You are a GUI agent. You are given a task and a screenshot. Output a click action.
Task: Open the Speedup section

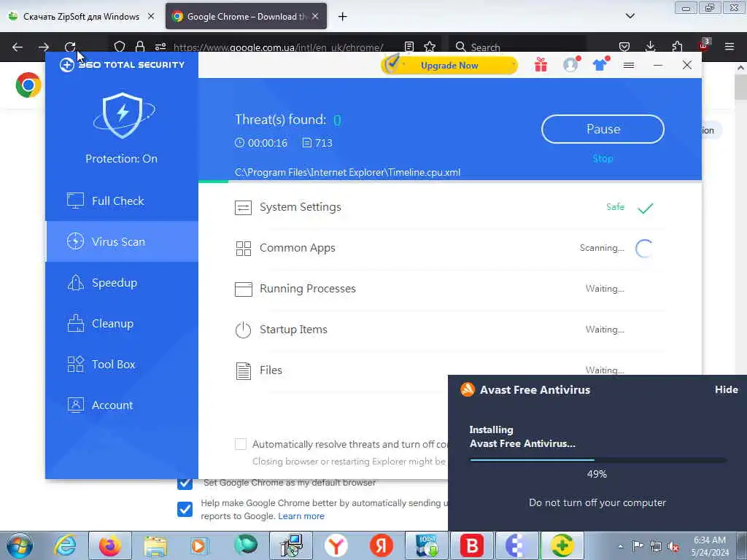(122, 282)
